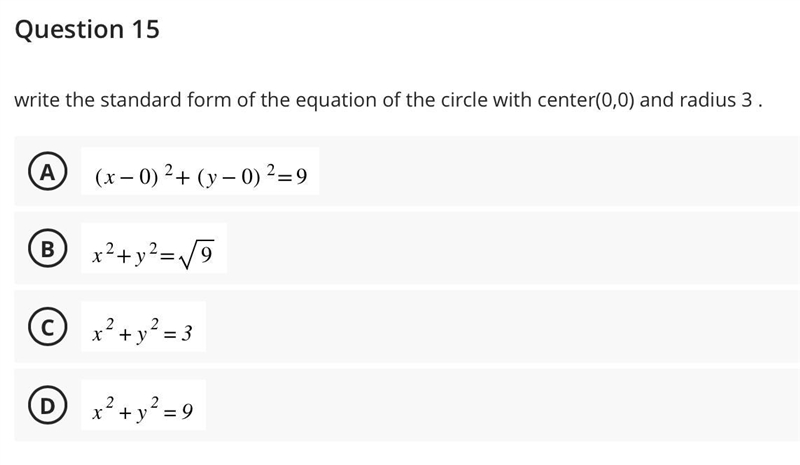Select answer option B circle
Image resolution: width=800 pixels, height=465 pixels.
(47, 249)
